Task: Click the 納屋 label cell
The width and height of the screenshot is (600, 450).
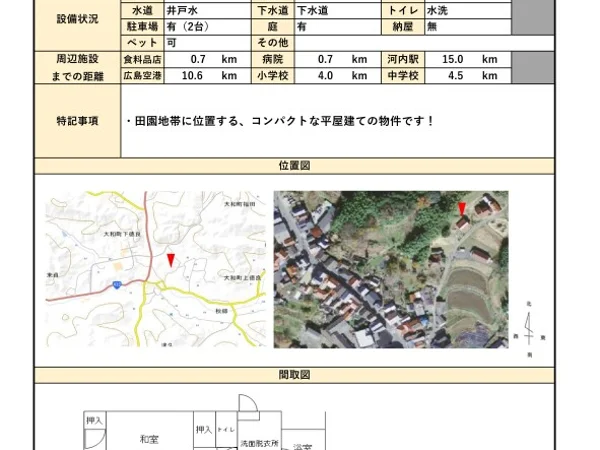Action: [x=403, y=27]
